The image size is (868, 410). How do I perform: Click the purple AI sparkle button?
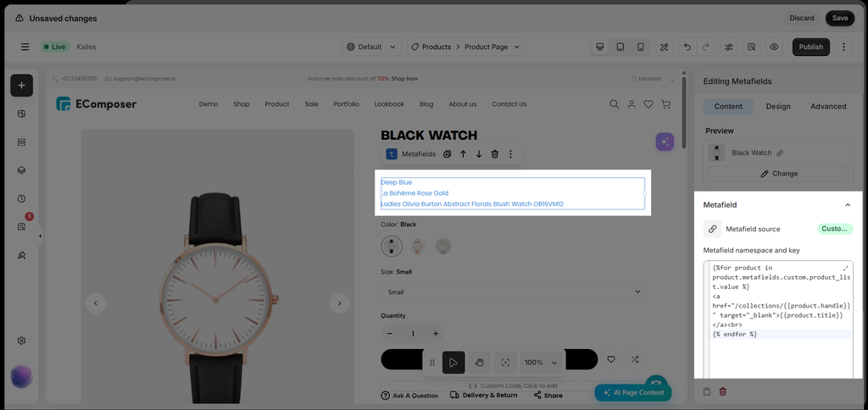coord(665,141)
